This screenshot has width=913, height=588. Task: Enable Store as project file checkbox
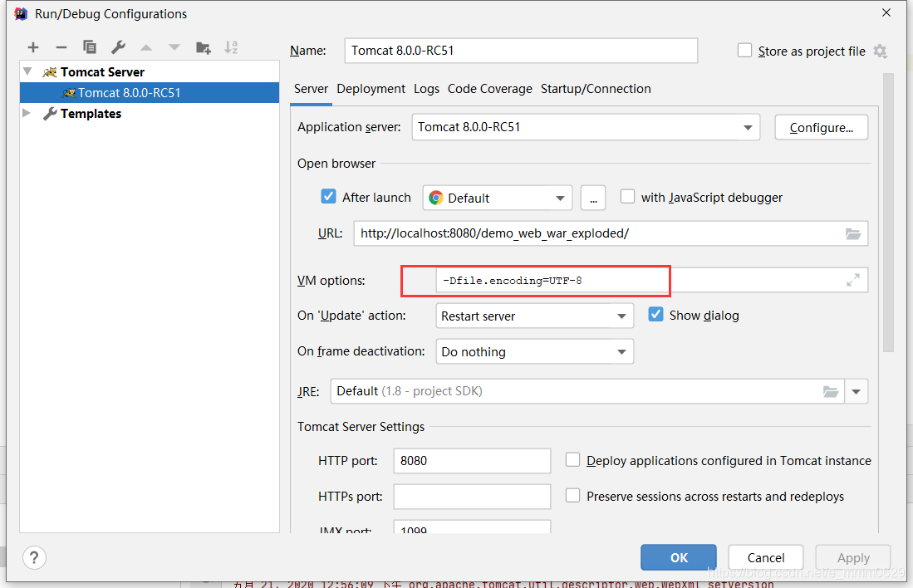click(x=744, y=51)
